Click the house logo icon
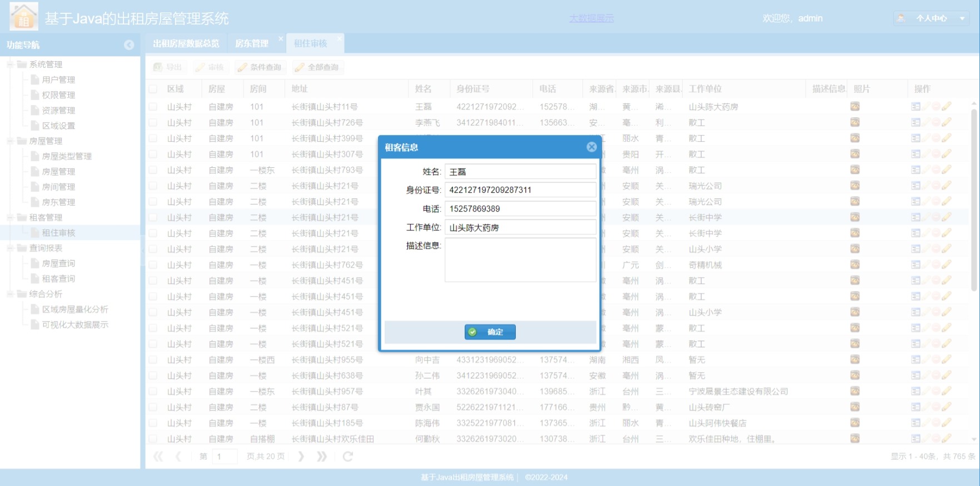 pyautogui.click(x=24, y=16)
